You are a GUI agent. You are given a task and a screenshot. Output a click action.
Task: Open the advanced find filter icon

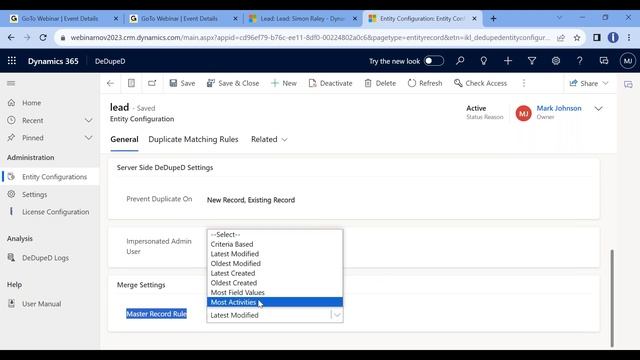click(x=532, y=61)
